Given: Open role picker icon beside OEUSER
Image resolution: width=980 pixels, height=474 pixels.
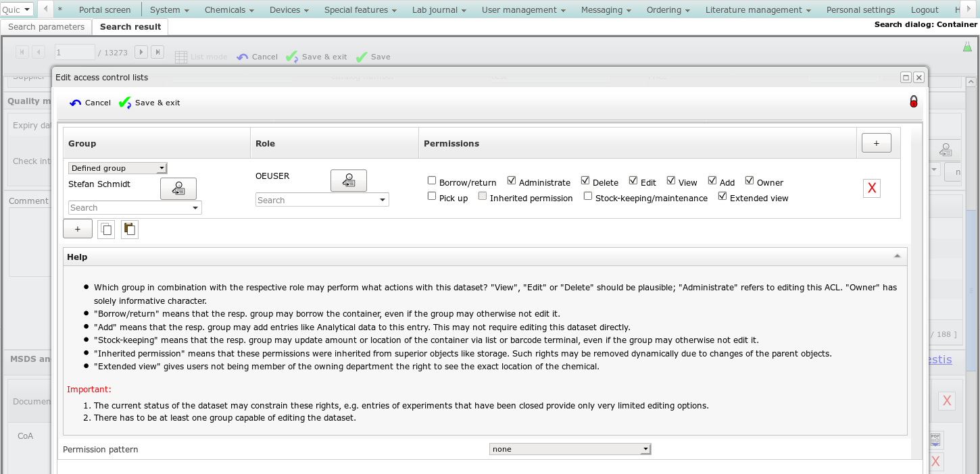Looking at the screenshot, I should (x=348, y=180).
